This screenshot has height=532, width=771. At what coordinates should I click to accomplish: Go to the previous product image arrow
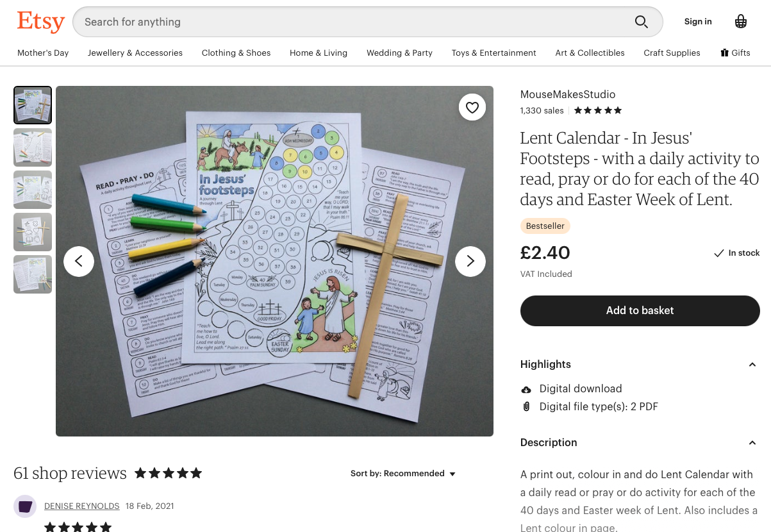pos(79,262)
